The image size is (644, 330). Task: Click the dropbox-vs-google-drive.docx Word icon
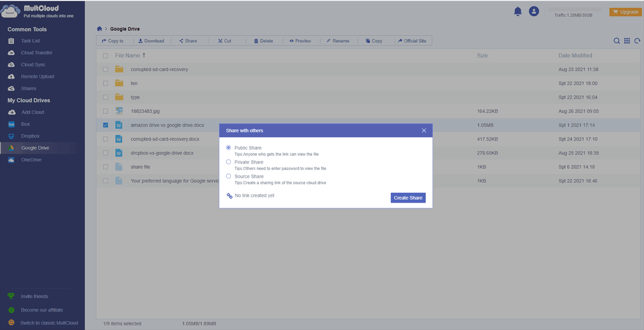click(x=119, y=153)
